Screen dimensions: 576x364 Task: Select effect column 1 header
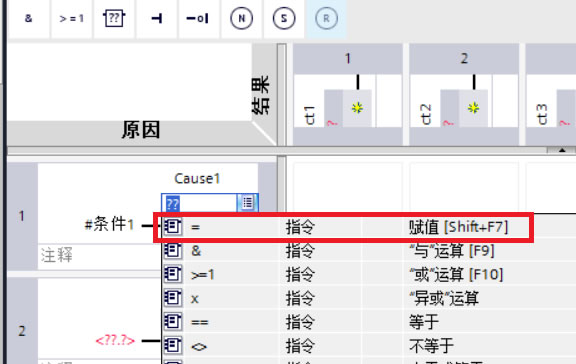click(348, 59)
